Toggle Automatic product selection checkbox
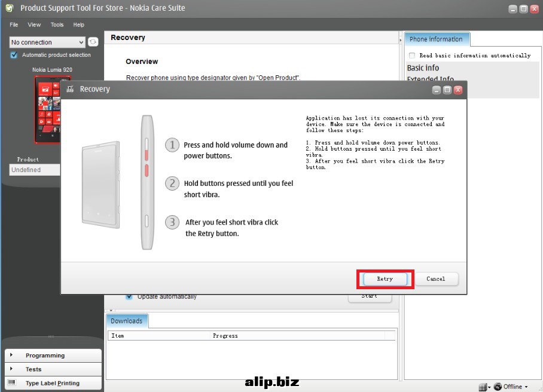 tap(14, 55)
